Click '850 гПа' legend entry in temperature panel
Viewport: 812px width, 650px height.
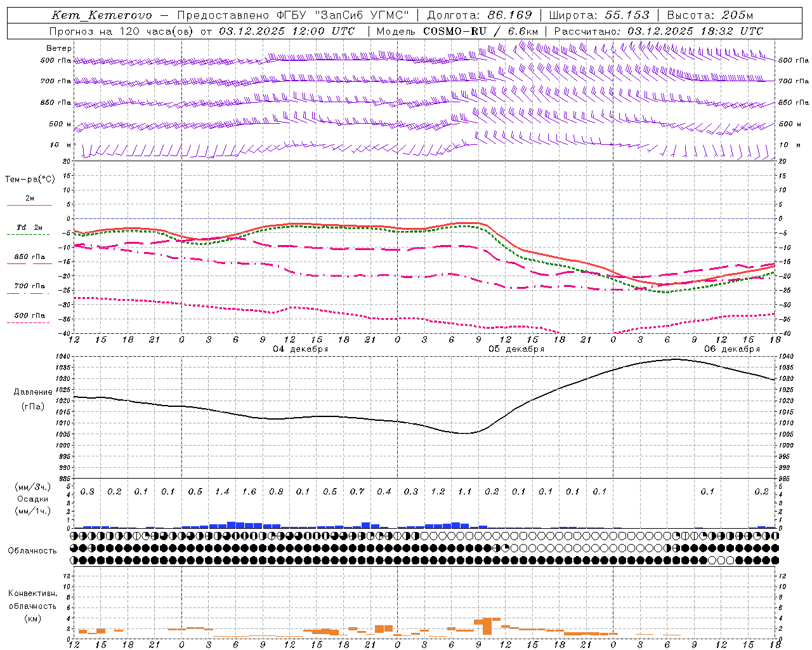[30, 257]
